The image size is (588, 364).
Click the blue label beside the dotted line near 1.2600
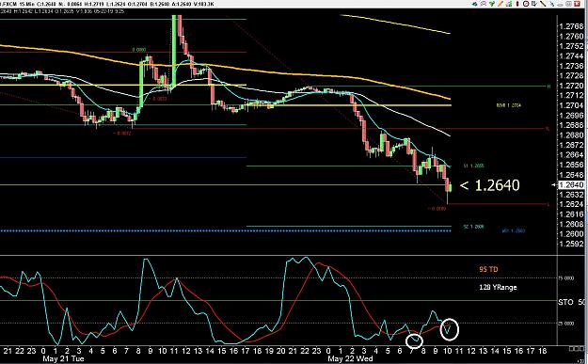(514, 231)
